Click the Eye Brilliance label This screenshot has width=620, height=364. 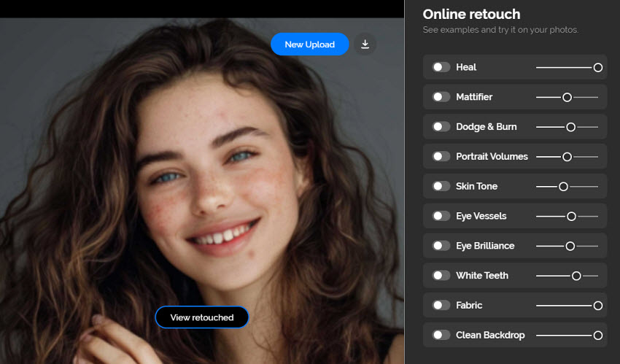tap(485, 246)
